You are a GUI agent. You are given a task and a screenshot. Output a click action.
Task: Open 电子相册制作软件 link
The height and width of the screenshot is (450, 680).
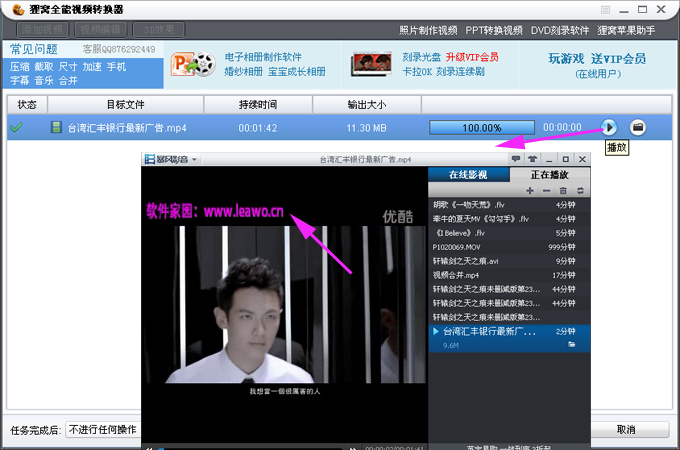pyautogui.click(x=263, y=57)
